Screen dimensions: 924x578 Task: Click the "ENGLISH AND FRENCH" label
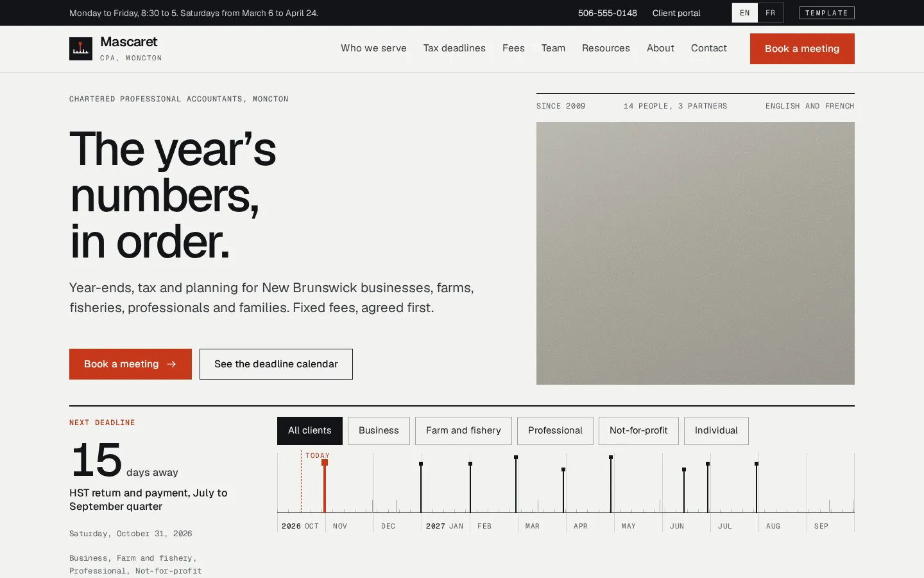coord(810,106)
